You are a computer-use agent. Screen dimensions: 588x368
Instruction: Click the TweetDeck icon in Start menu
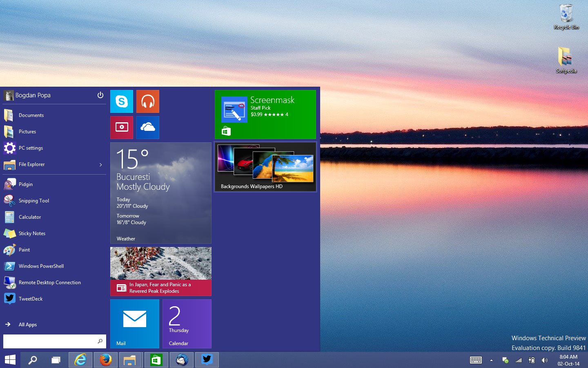tap(9, 299)
